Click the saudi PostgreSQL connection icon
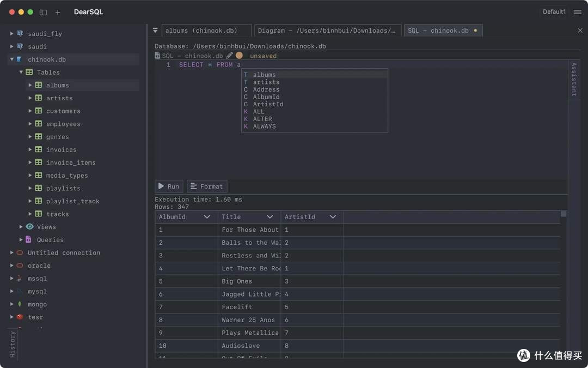 20,46
